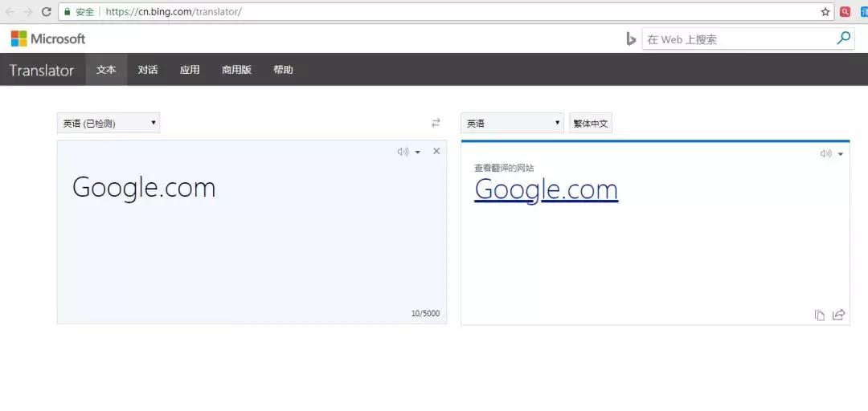Screen dimensions: 868x411
Task: Clear the source text with X
Action: tap(436, 151)
